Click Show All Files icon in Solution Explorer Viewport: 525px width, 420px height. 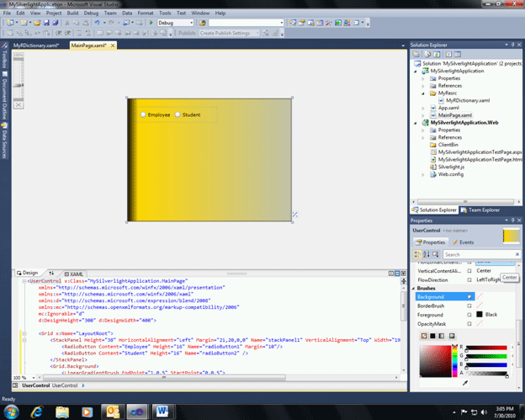[427, 54]
